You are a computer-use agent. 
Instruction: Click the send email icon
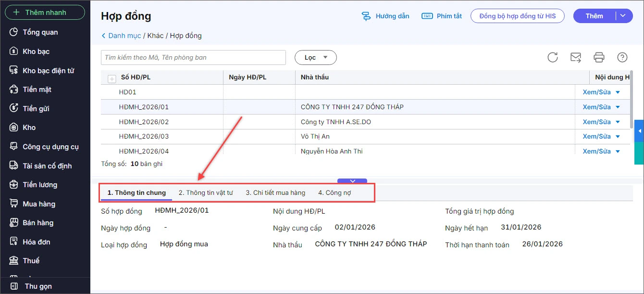point(576,57)
